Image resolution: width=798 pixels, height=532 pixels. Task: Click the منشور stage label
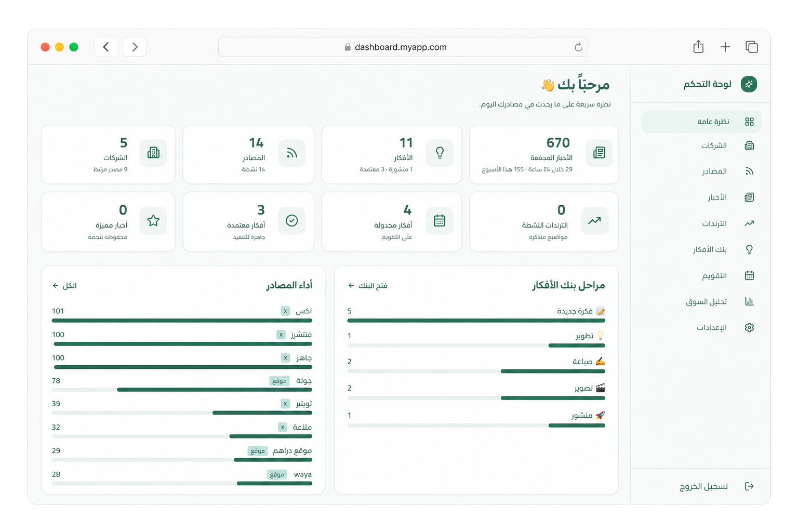pyautogui.click(x=582, y=415)
